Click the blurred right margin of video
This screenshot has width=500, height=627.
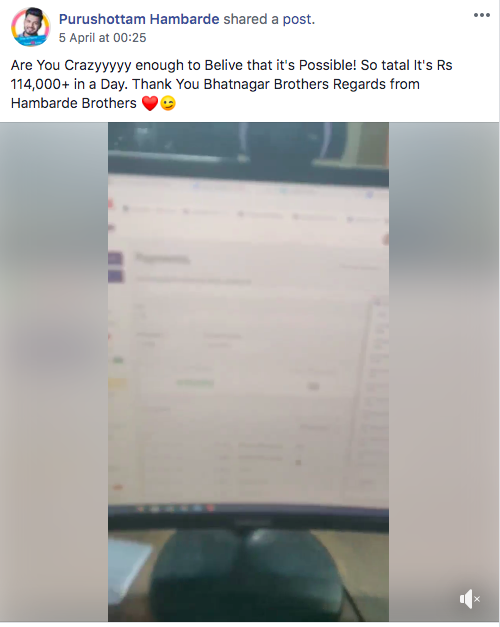[x=444, y=372]
